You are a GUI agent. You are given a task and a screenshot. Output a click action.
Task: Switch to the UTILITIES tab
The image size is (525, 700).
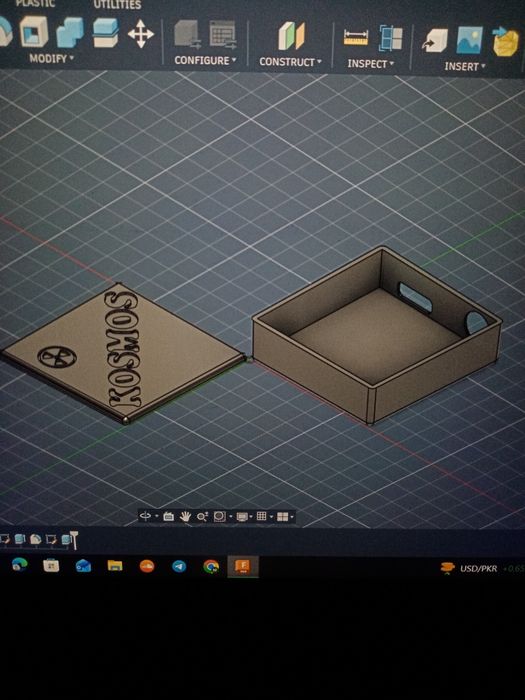point(117,4)
